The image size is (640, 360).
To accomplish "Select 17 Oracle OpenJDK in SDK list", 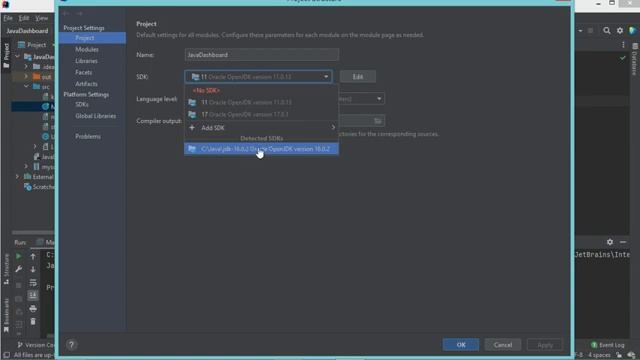I will [261, 115].
